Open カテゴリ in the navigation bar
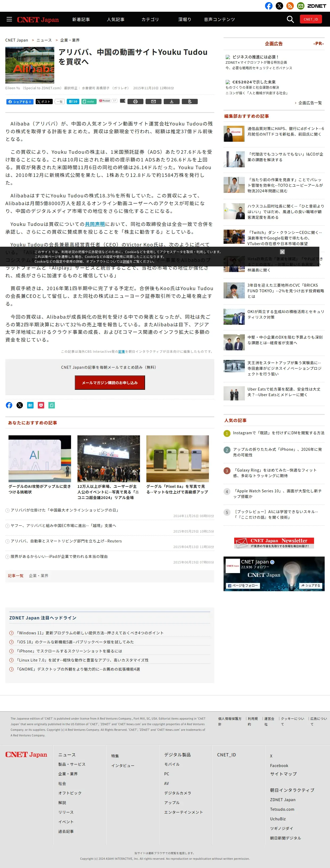330x868 pixels. (150, 19)
